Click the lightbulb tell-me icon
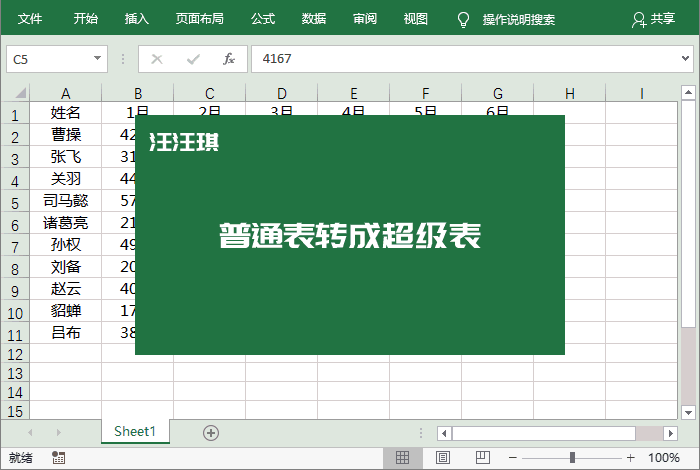700x470 pixels. 463,20
